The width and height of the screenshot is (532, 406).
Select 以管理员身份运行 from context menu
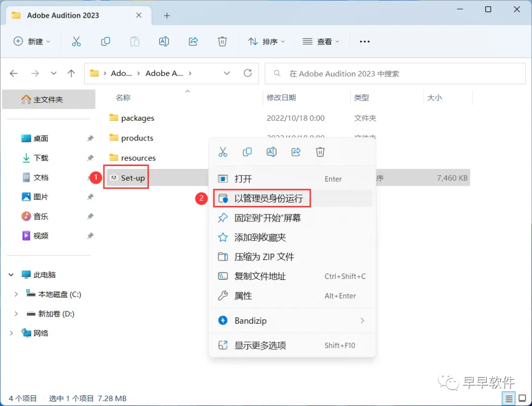(x=292, y=198)
